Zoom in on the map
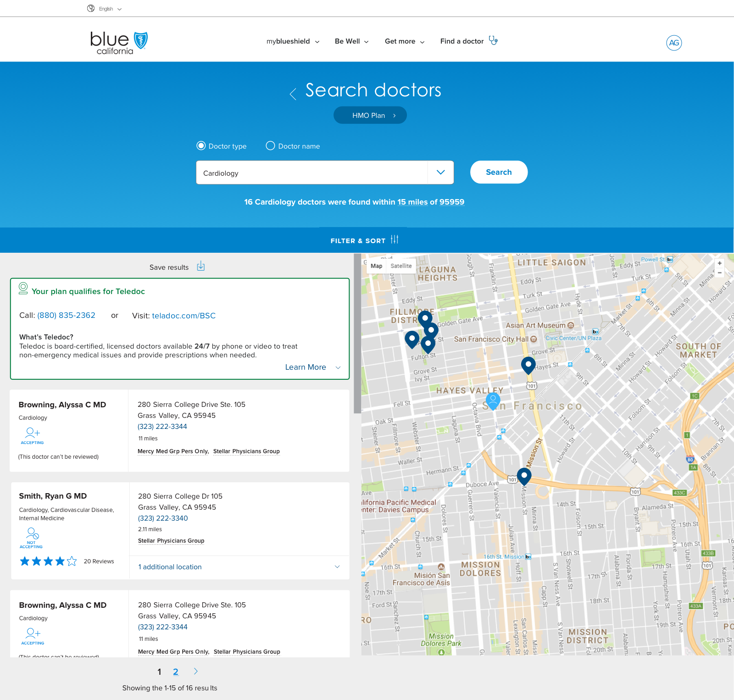This screenshot has height=700, width=734. [x=720, y=263]
